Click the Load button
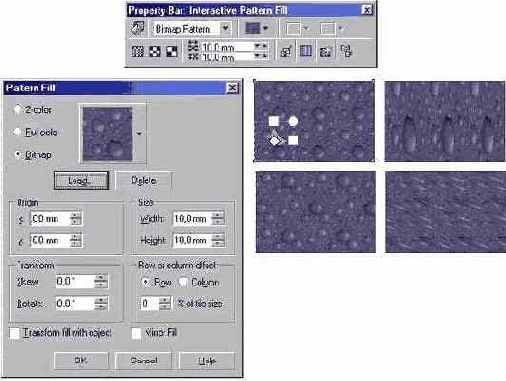 tap(81, 181)
